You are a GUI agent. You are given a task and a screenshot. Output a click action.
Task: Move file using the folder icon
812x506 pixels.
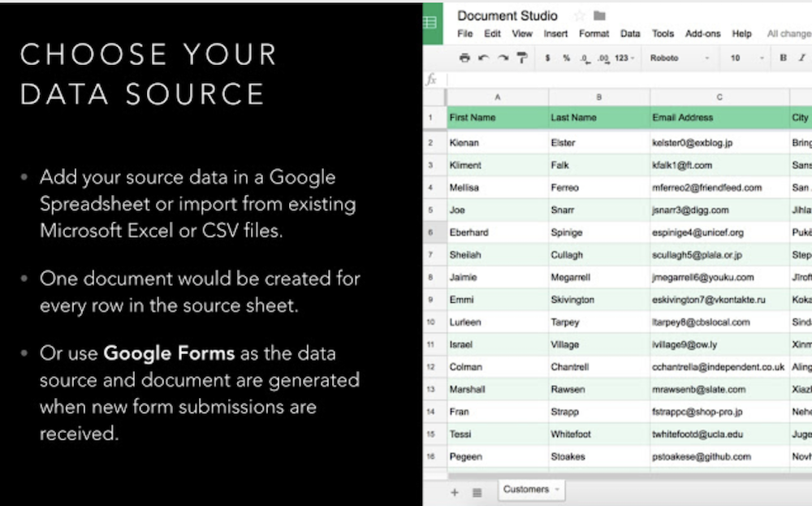599,16
